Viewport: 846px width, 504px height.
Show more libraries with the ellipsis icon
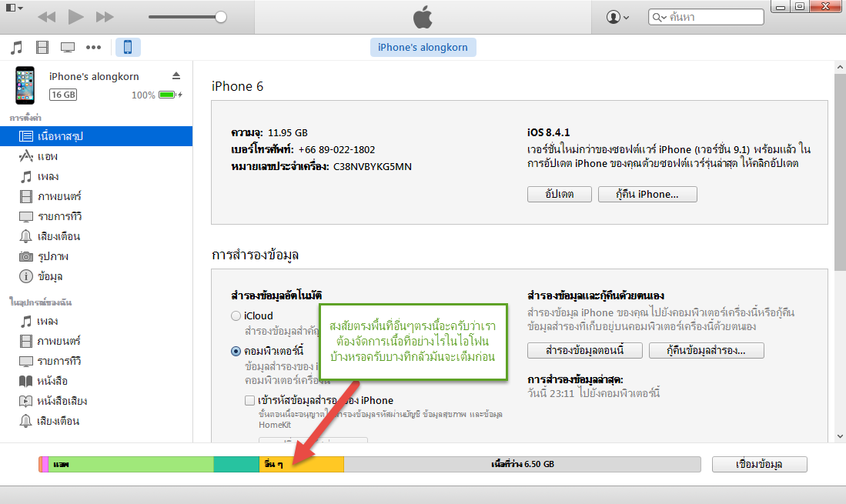tap(93, 48)
